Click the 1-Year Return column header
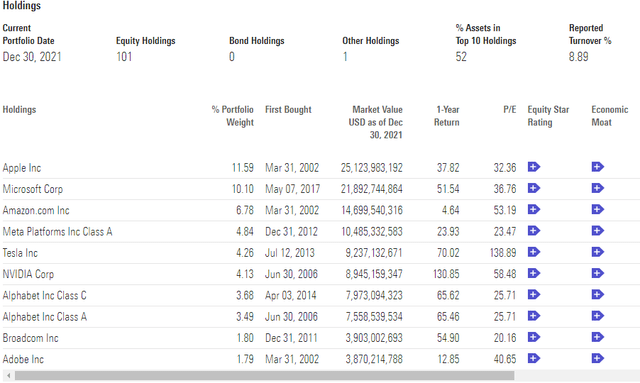Viewport: 640px width, 383px height. pos(447,116)
